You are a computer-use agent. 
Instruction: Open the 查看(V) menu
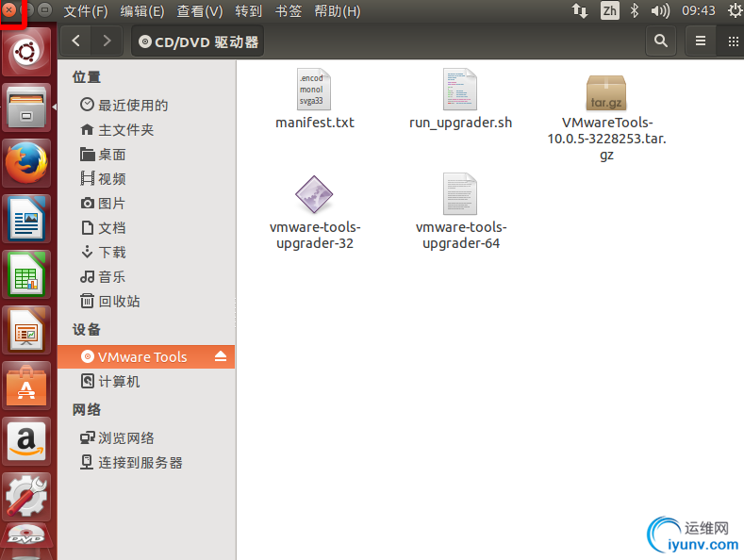click(200, 10)
